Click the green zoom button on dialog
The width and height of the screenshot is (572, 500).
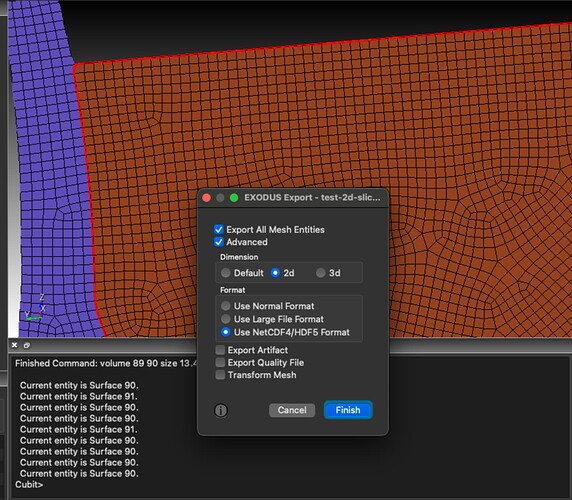click(x=234, y=198)
